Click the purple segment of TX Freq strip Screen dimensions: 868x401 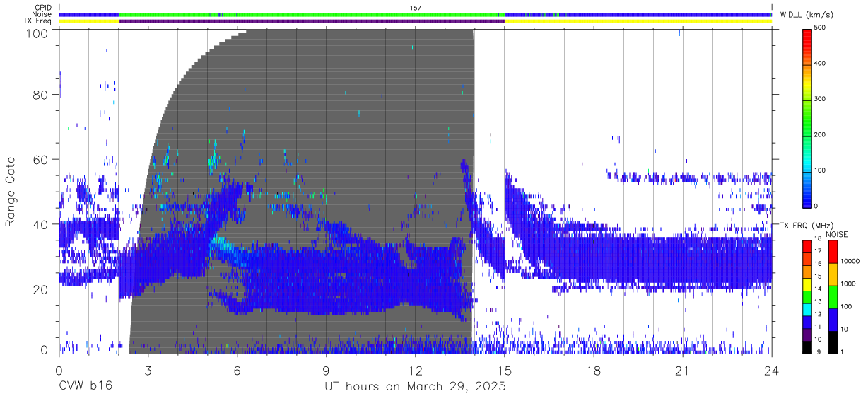click(311, 21)
